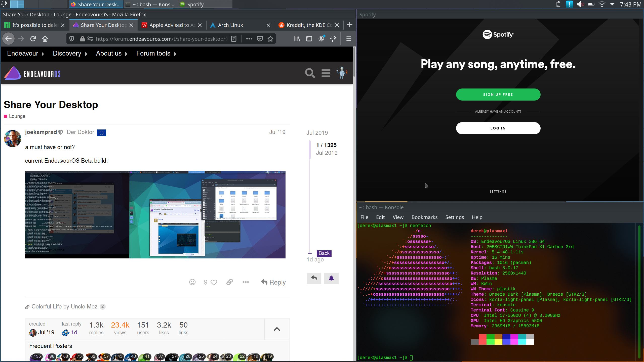The width and height of the screenshot is (644, 362).
Task: Open joekamprad user profile
Action: 41,132
